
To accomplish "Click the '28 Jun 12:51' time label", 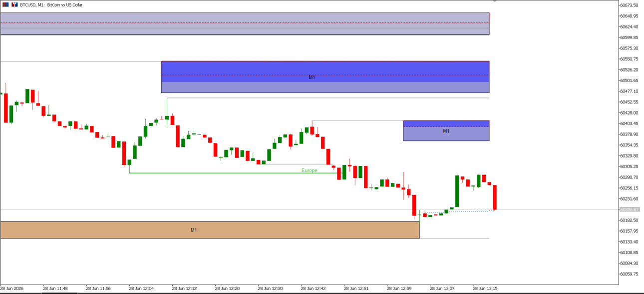I will [356, 288].
